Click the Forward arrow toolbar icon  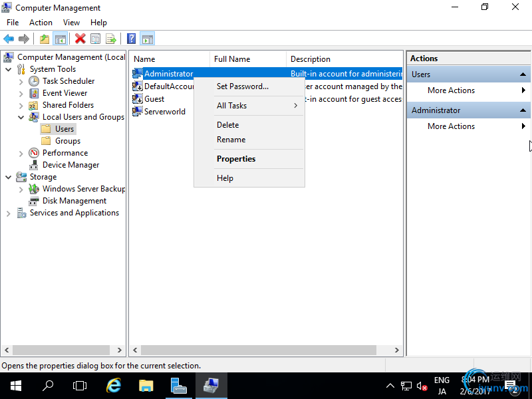(24, 39)
